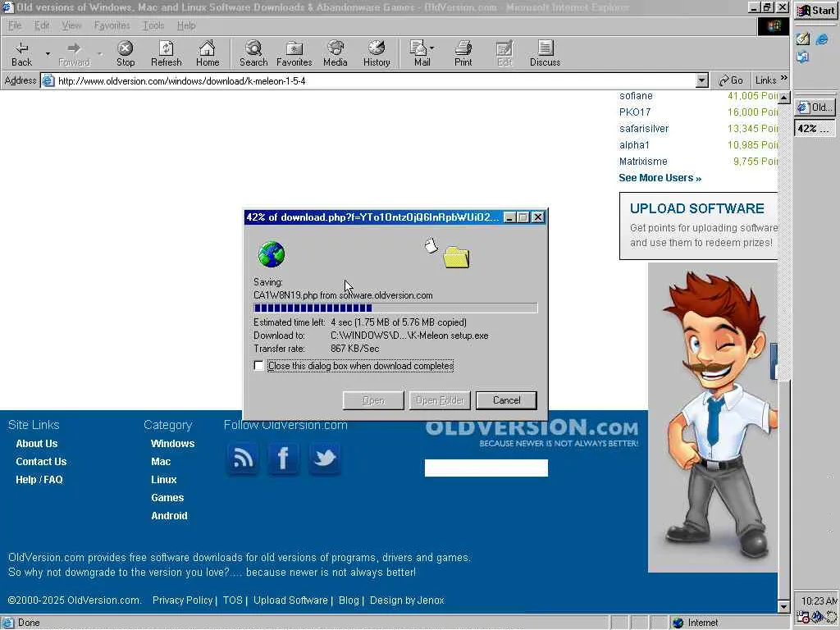The width and height of the screenshot is (840, 630).
Task: Click the page scrollbar down arrow
Action: pyautogui.click(x=783, y=607)
